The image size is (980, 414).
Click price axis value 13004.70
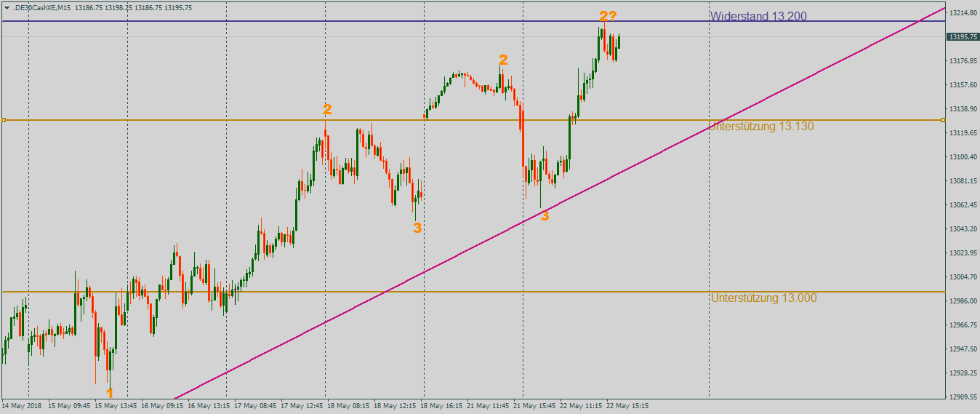(x=963, y=277)
